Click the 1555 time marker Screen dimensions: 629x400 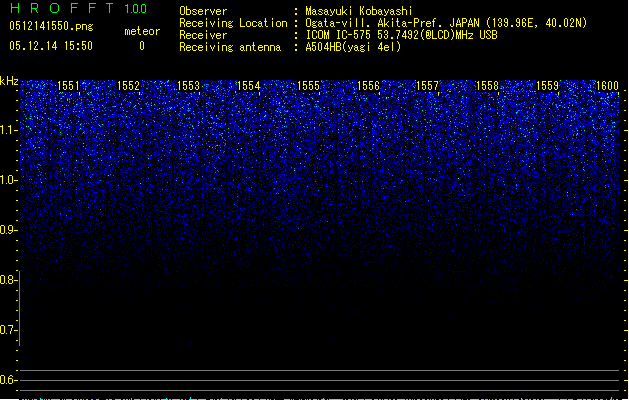point(308,86)
